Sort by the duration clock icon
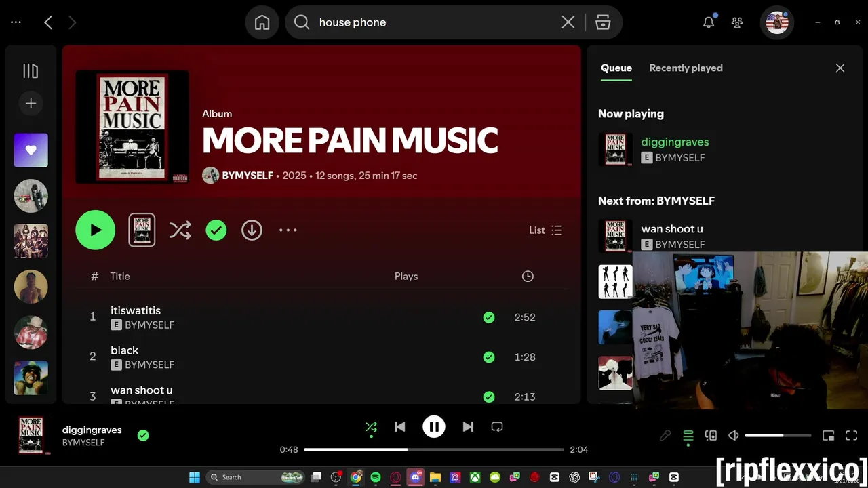This screenshot has height=488, width=868. (528, 277)
